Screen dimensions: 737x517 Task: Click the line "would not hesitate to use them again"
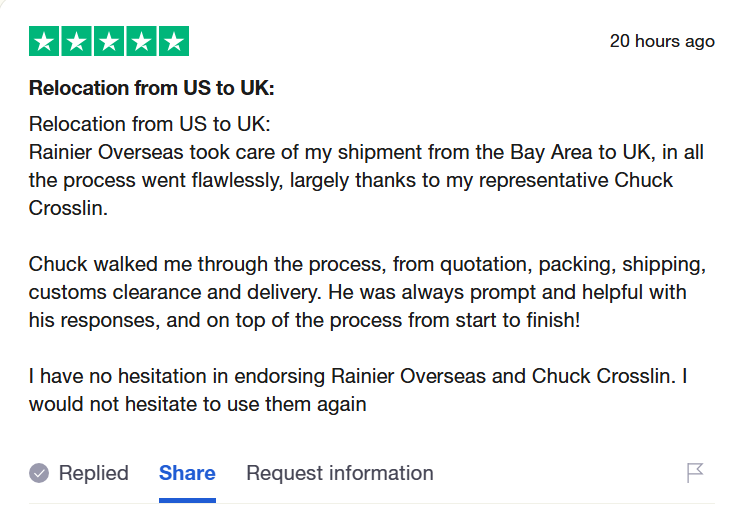(197, 404)
